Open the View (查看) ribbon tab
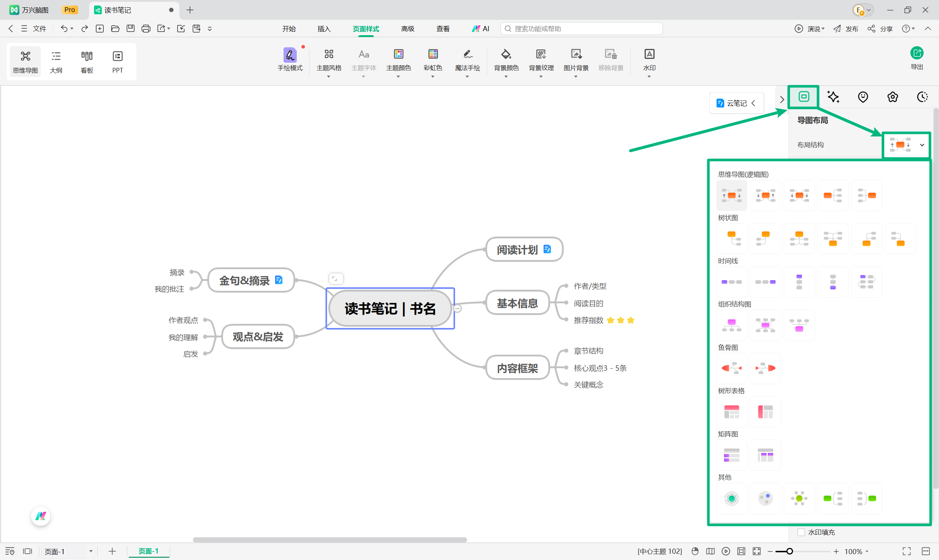 tap(443, 29)
